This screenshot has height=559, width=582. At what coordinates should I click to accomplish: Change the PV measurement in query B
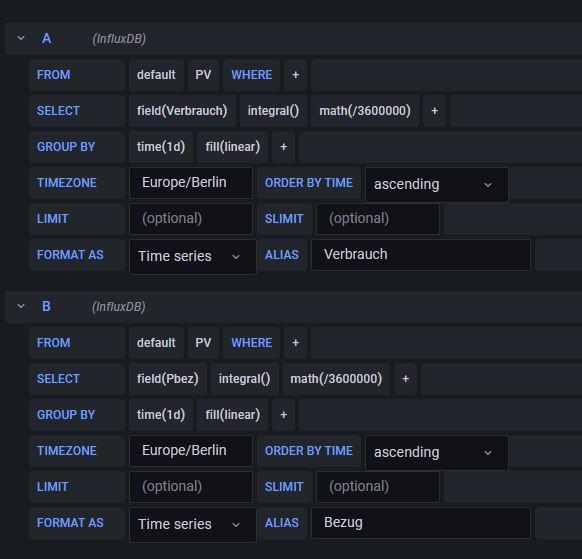[203, 343]
